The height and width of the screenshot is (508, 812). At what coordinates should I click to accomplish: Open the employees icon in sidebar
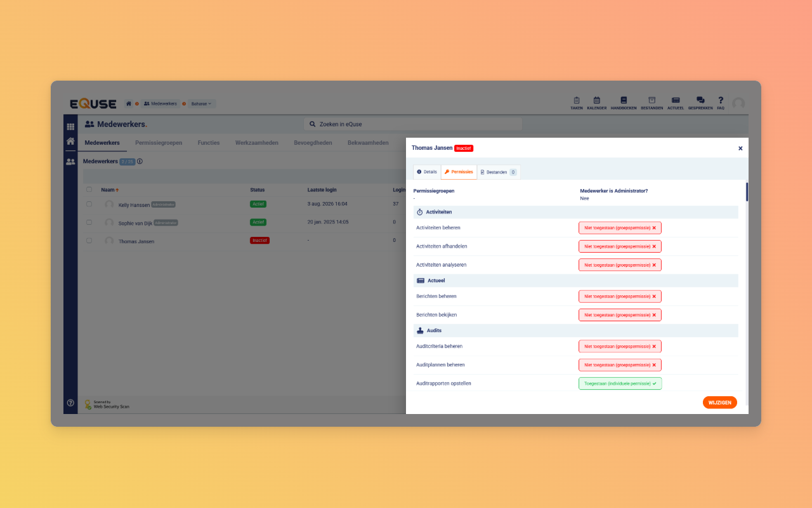coord(70,162)
